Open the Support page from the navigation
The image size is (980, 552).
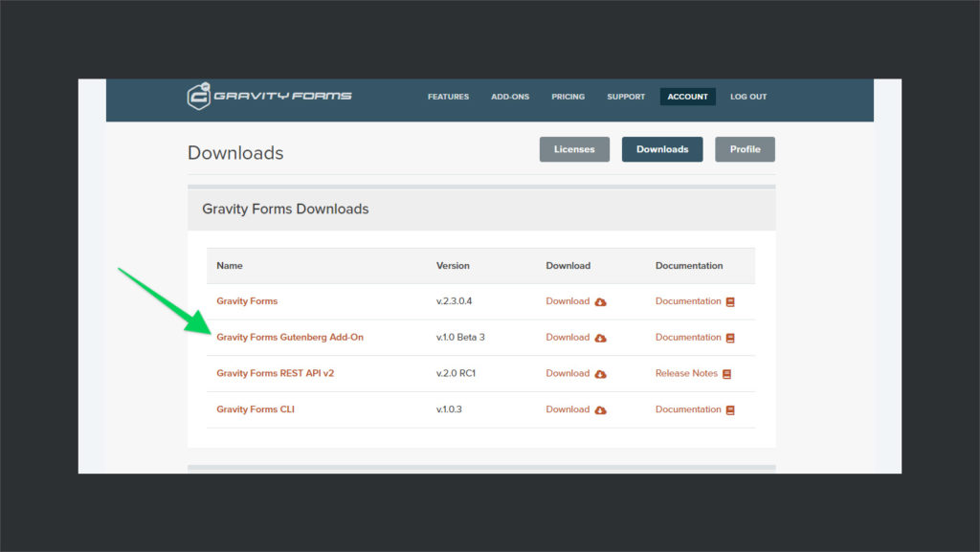pos(626,97)
